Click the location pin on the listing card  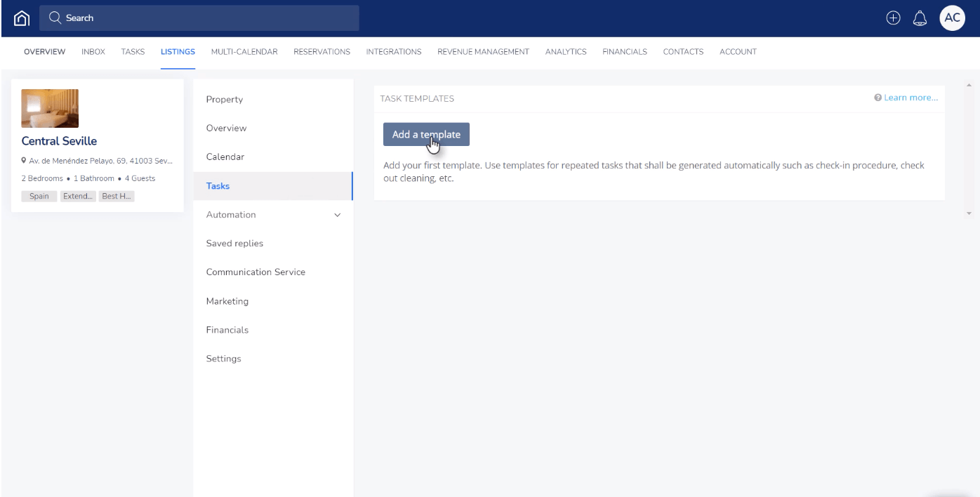pos(25,160)
